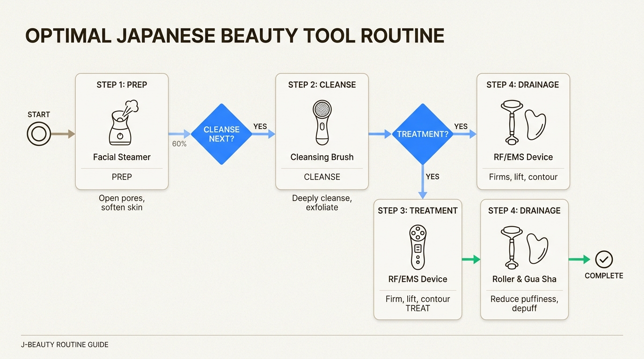Screen dimensions: 644x359
Task: Click the TREATMENT? decision diamond
Action: 423,134
